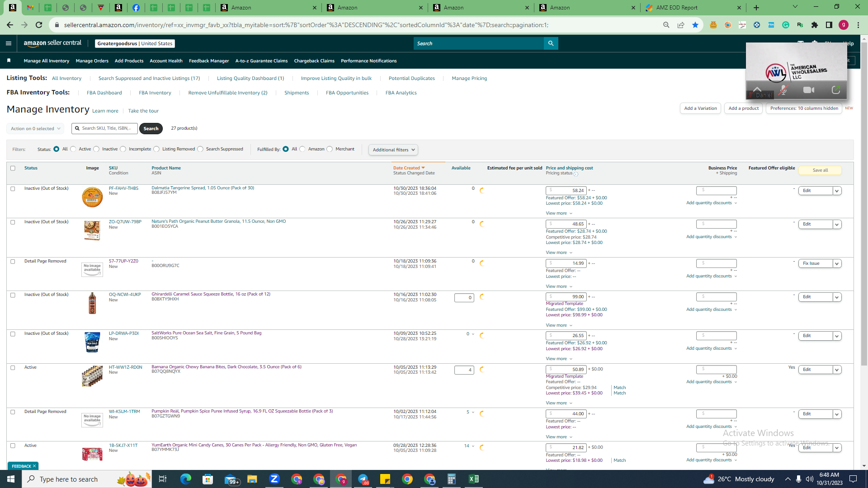Check the box for Ghirardelli Caramel Sauce row

click(13, 295)
